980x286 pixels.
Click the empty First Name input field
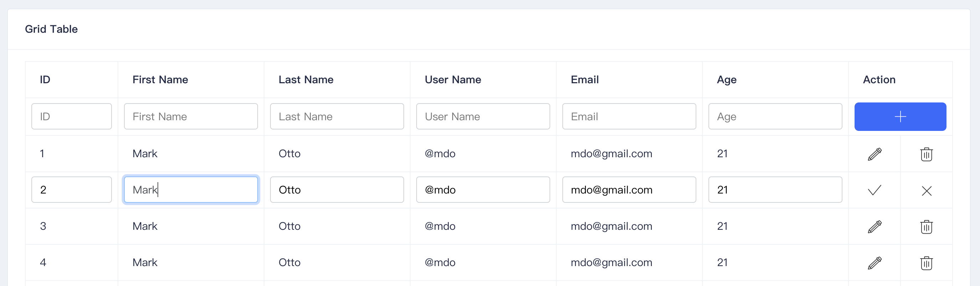pyautogui.click(x=191, y=117)
